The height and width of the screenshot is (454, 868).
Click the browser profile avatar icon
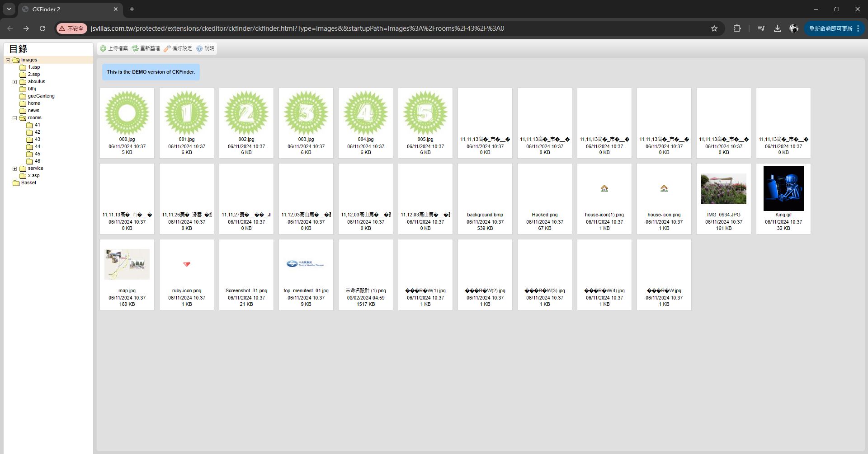[x=794, y=28]
